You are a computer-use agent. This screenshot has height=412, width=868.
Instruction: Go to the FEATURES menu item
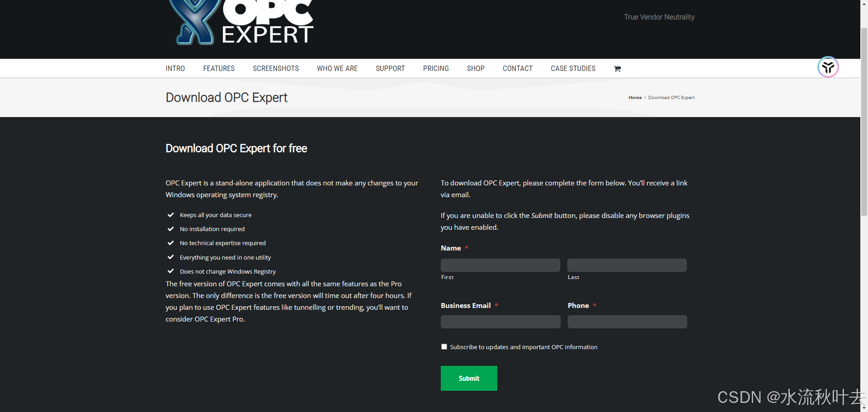pyautogui.click(x=219, y=68)
